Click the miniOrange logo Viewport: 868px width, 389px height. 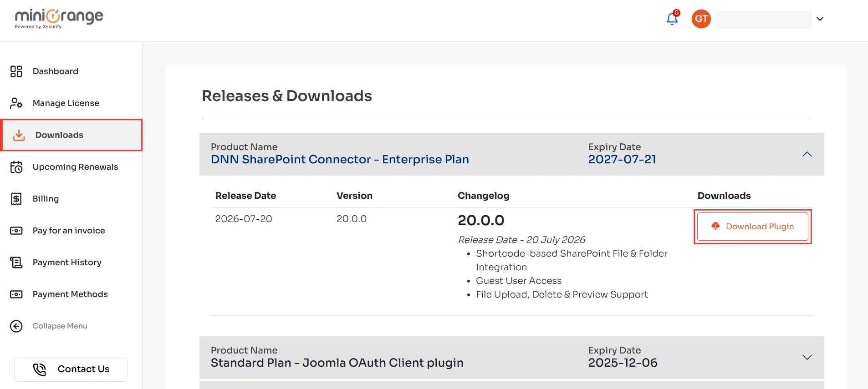59,19
